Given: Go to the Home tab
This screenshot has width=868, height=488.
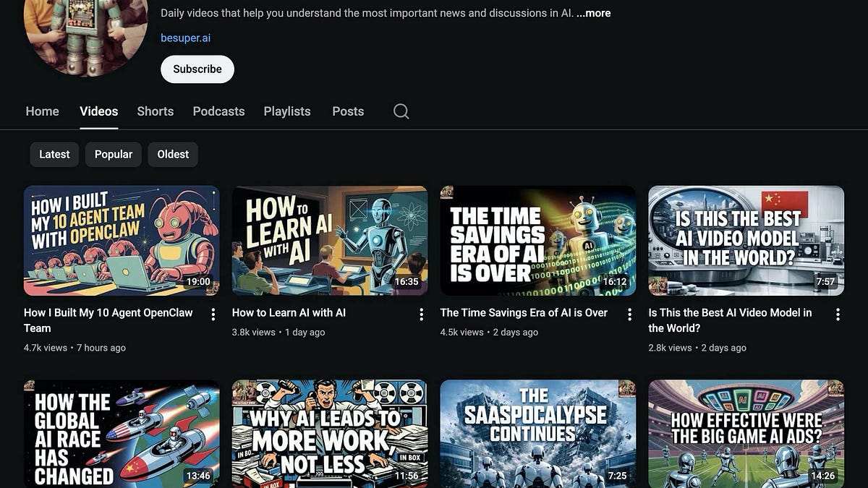Looking at the screenshot, I should (43, 111).
